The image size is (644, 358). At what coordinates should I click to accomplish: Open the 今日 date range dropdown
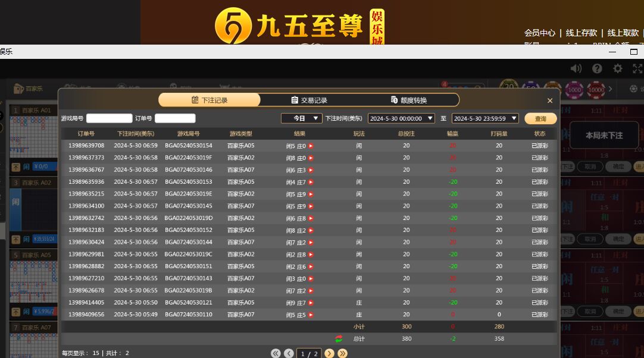[301, 118]
